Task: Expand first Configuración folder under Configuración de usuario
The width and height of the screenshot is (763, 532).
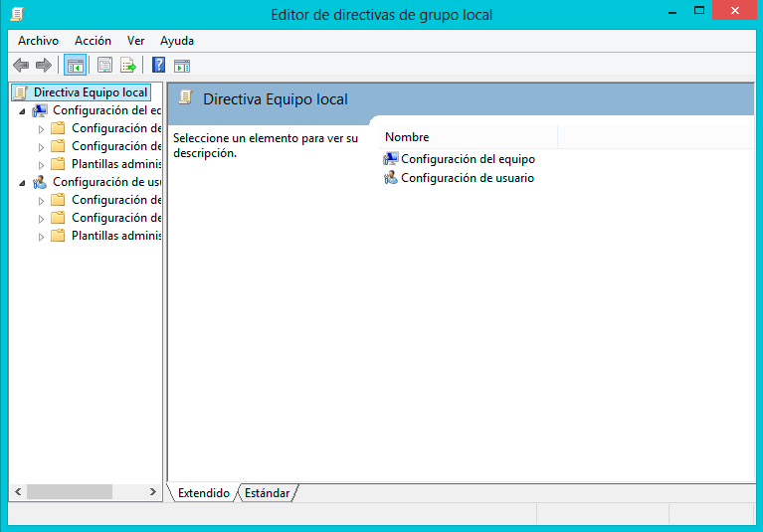Action: [x=41, y=201]
